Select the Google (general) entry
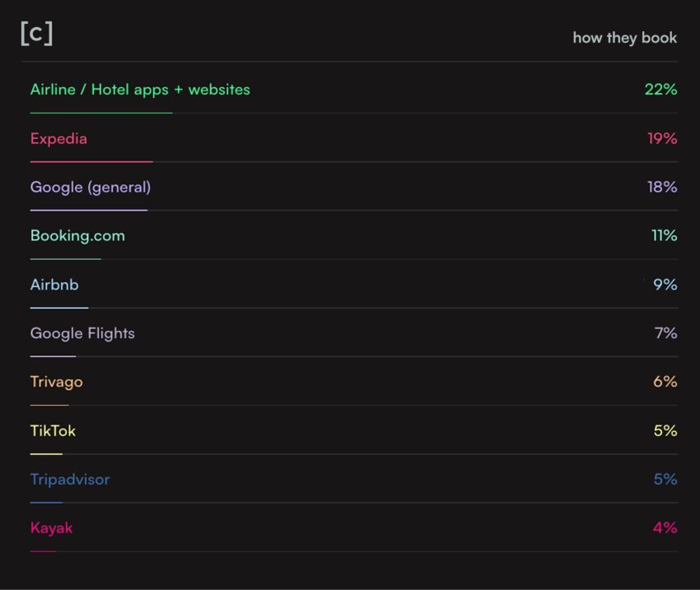 91,187
